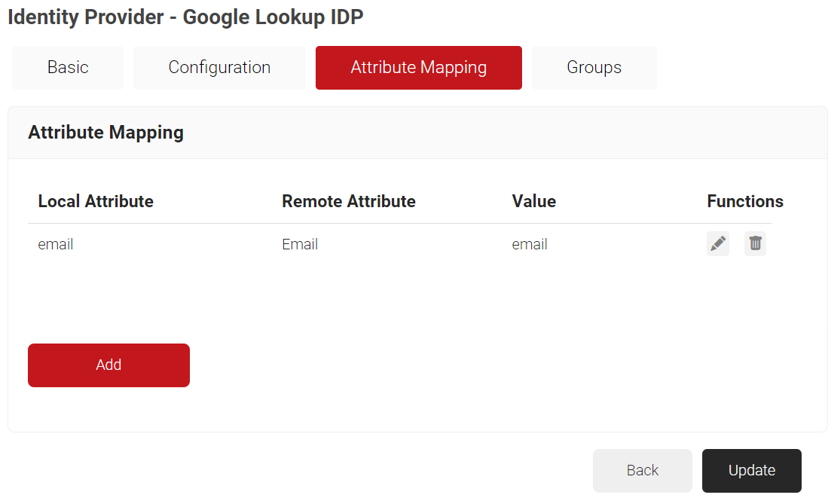Screen dimensions: 834x504
Task: Select the email cell under Value column
Action: point(530,244)
